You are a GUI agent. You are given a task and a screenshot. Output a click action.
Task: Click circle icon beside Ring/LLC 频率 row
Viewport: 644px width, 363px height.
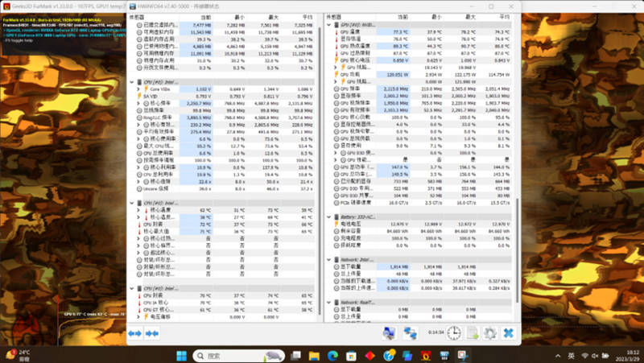click(x=139, y=118)
